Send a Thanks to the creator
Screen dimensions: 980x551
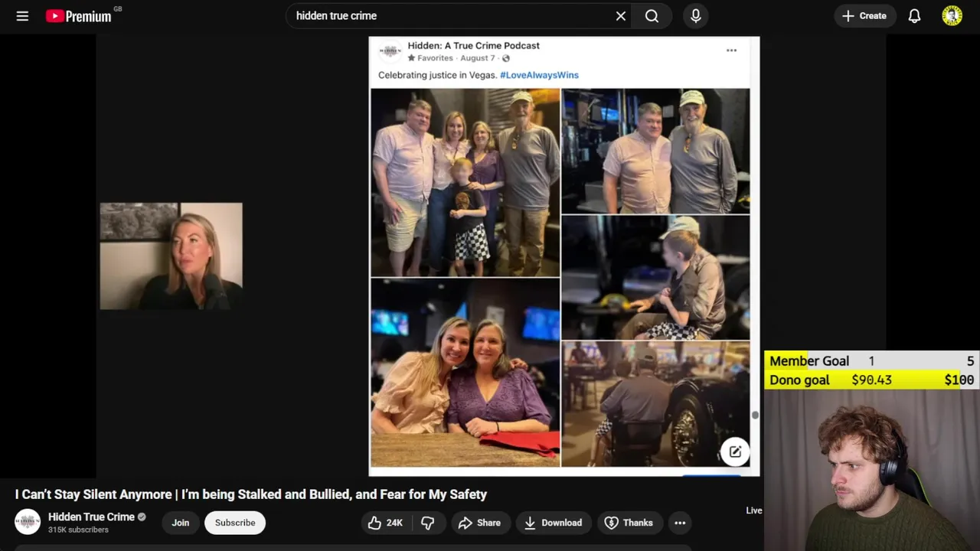click(629, 523)
